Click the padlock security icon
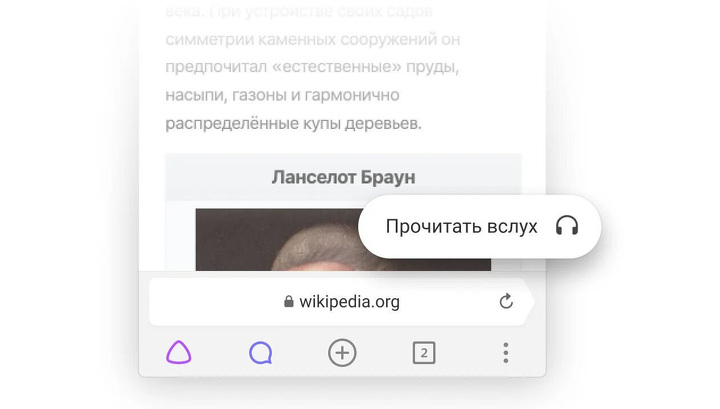The height and width of the screenshot is (409, 720). point(288,301)
